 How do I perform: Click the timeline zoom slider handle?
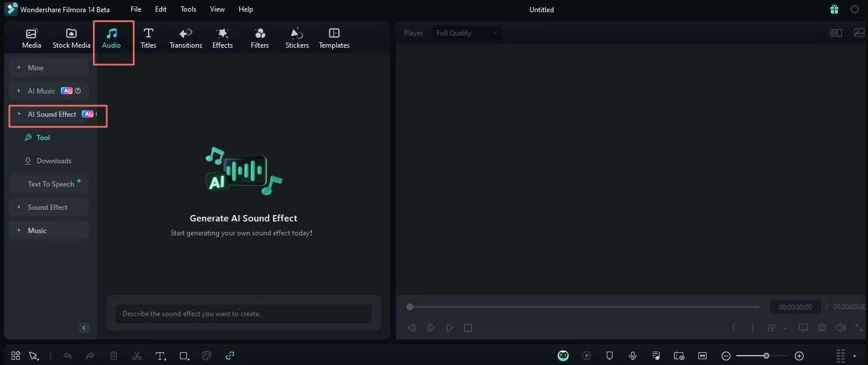click(766, 356)
